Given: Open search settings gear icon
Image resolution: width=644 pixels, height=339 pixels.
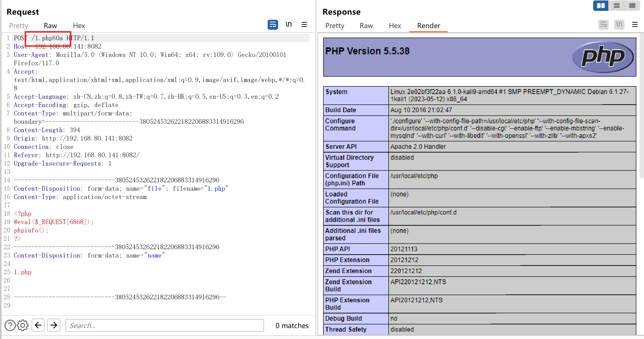Looking at the screenshot, I should pos(23,325).
